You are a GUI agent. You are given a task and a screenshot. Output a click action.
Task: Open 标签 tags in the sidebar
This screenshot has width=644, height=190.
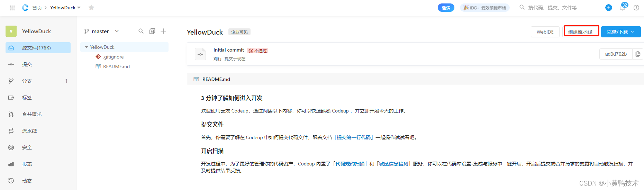tap(38, 98)
